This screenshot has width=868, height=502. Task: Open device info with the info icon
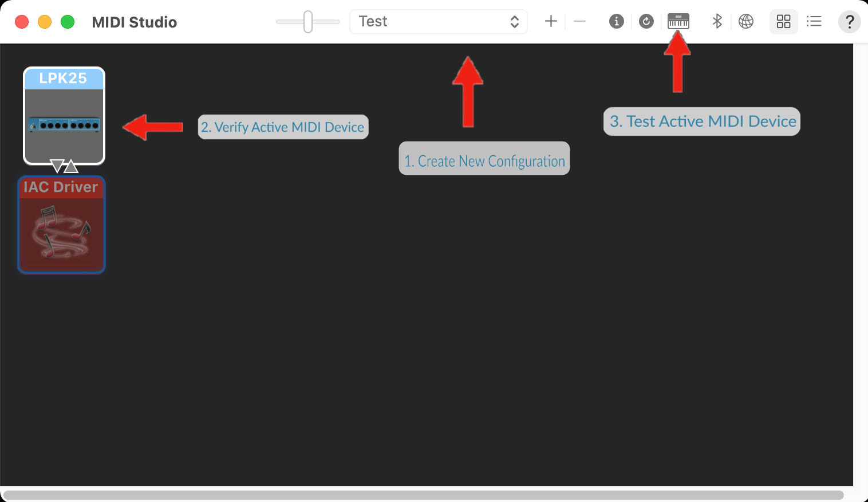[617, 21]
